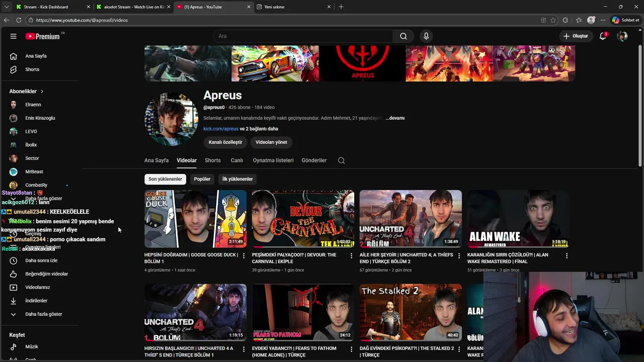
Task: Open Elraenn subscription channel
Action: 33,105
